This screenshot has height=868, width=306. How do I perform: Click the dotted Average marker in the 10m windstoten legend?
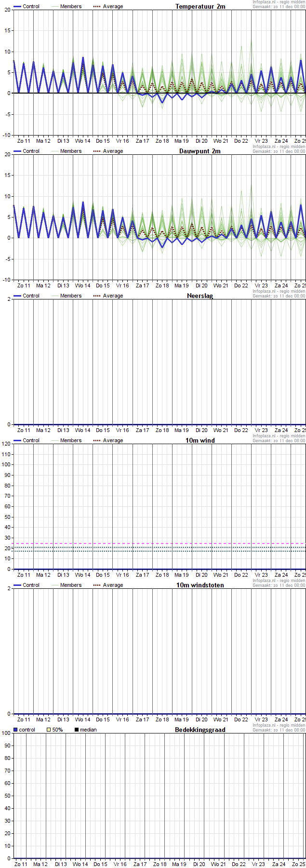(97, 585)
